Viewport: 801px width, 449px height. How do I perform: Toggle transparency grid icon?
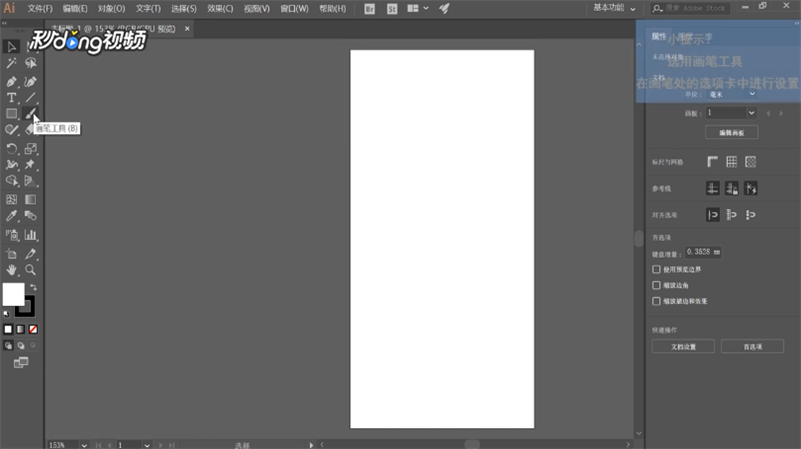750,162
